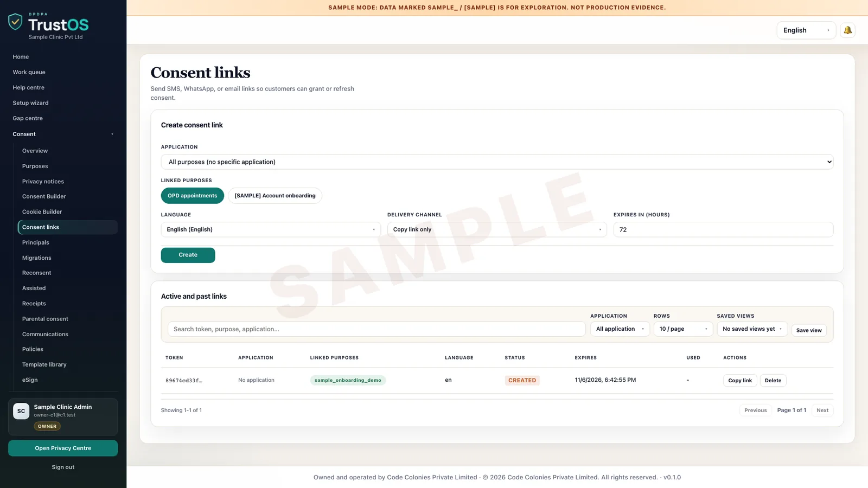Click the SC user avatar badge
This screenshot has width=868, height=488.
[x=21, y=411]
